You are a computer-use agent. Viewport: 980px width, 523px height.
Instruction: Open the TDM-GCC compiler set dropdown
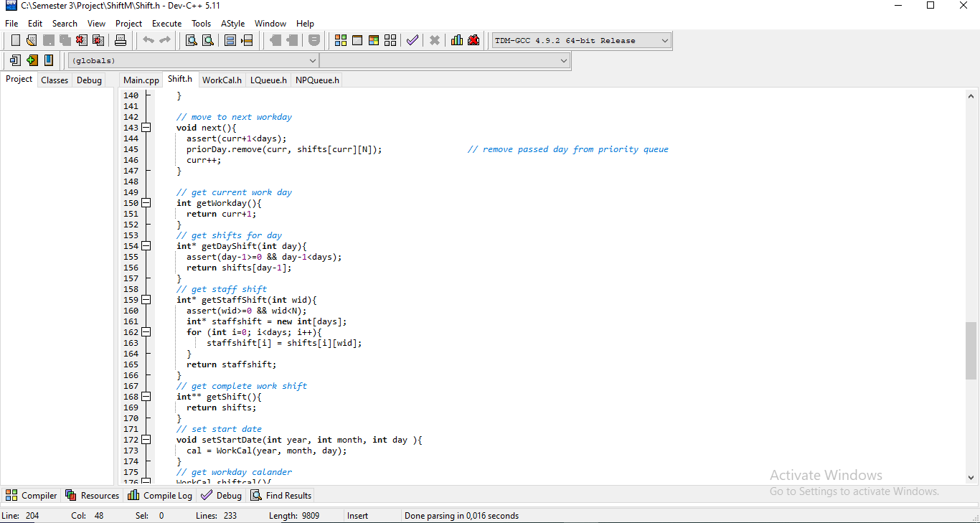(582, 41)
